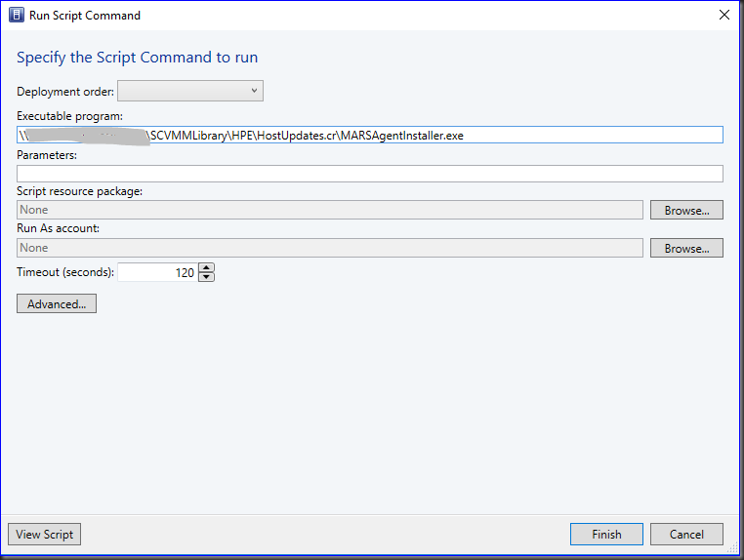
Task: Increase timeout with the up spinner arrow
Action: [206, 268]
